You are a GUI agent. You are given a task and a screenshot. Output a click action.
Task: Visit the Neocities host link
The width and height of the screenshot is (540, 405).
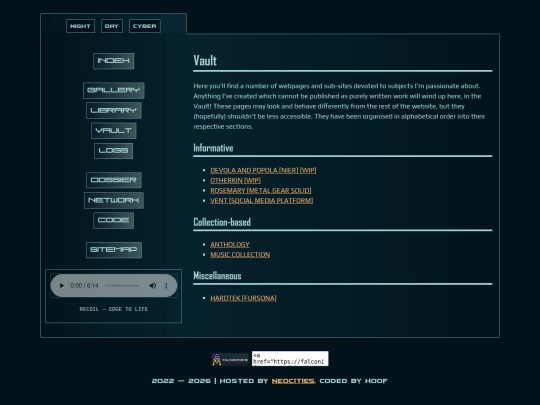(x=293, y=381)
